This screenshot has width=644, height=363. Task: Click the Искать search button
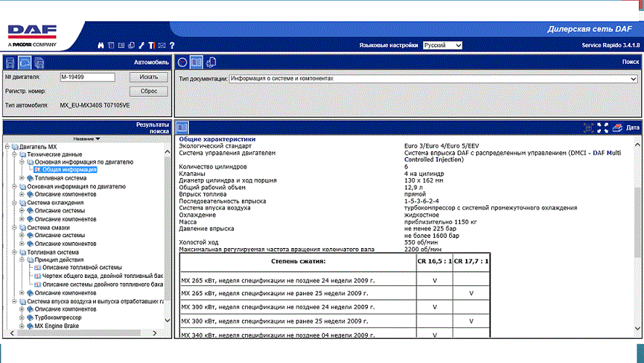(x=149, y=77)
